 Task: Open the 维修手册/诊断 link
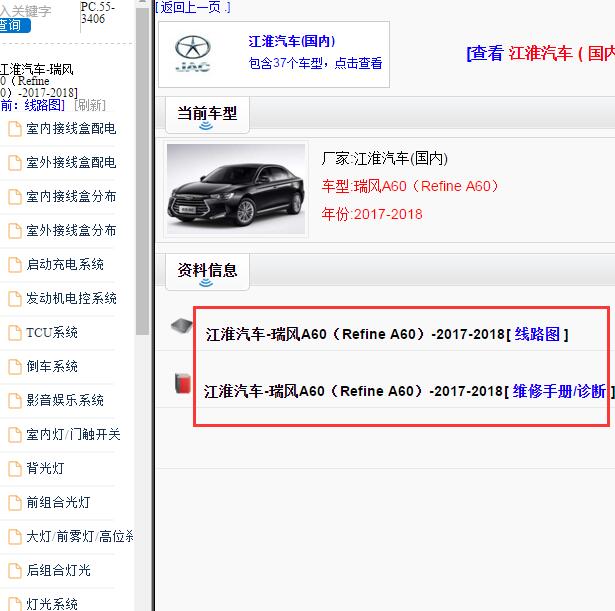559,391
